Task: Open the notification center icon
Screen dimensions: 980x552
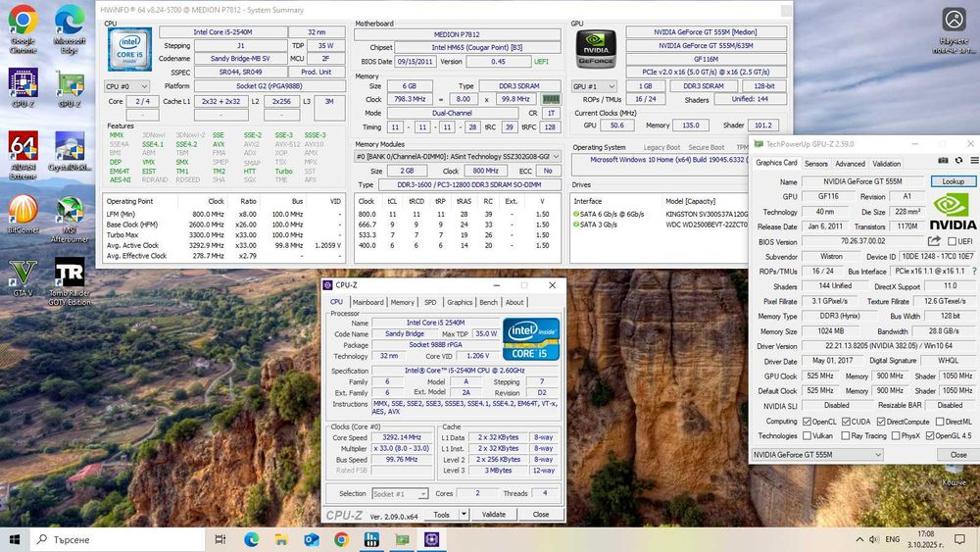Action: (x=960, y=539)
